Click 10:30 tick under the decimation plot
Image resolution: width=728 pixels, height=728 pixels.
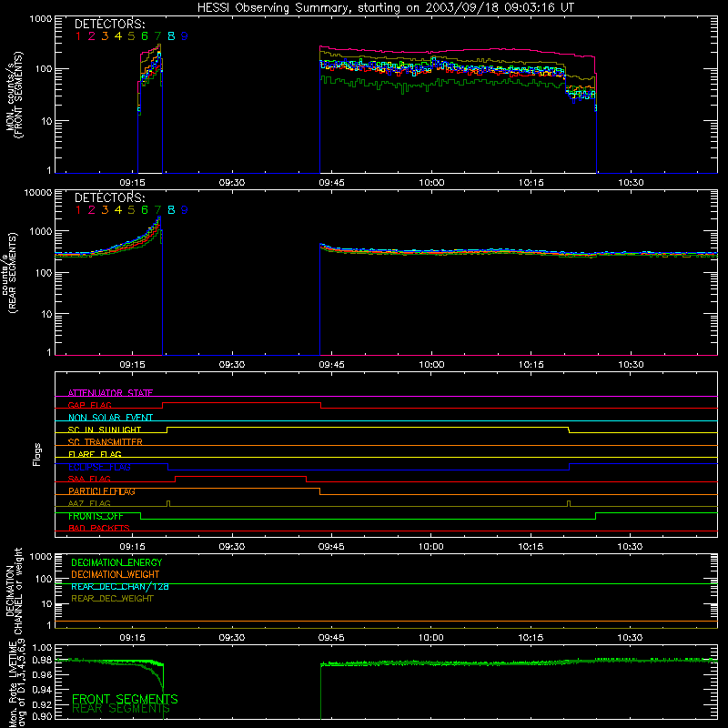pos(630,638)
